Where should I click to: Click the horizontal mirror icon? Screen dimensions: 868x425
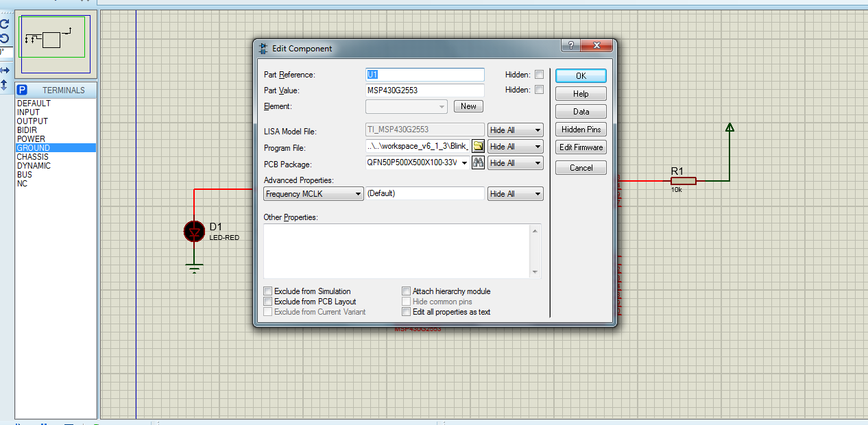tap(4, 70)
